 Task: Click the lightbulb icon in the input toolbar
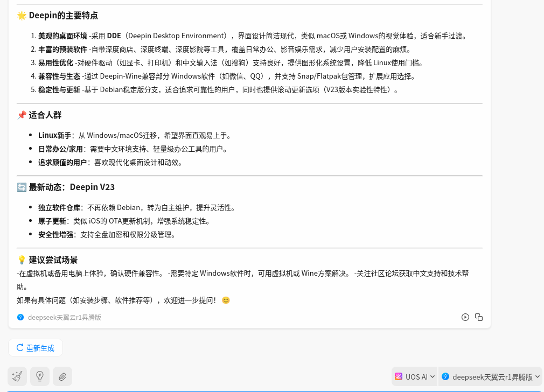tap(40, 376)
